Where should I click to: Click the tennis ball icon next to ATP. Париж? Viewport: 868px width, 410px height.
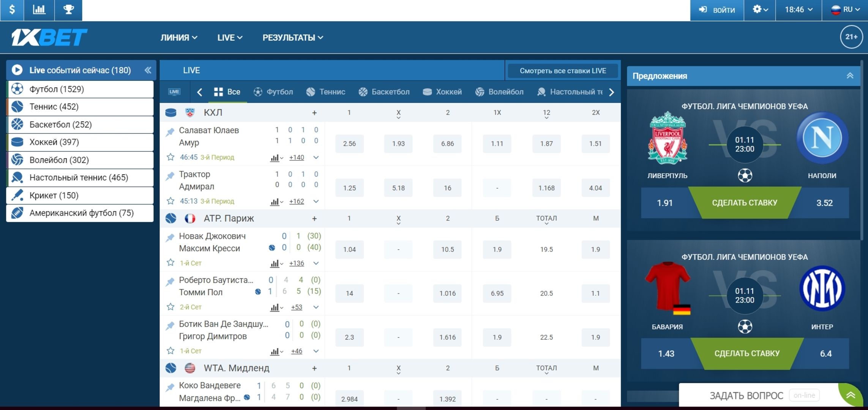171,218
